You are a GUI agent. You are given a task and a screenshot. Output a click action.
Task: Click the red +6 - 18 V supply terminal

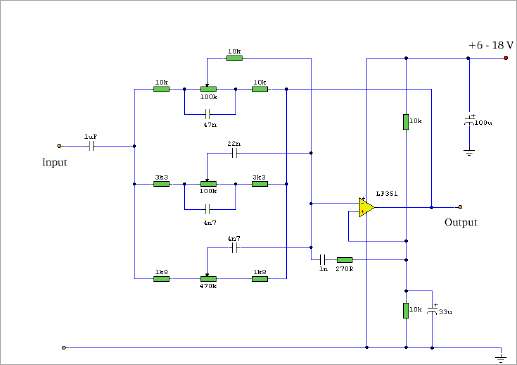506,58
